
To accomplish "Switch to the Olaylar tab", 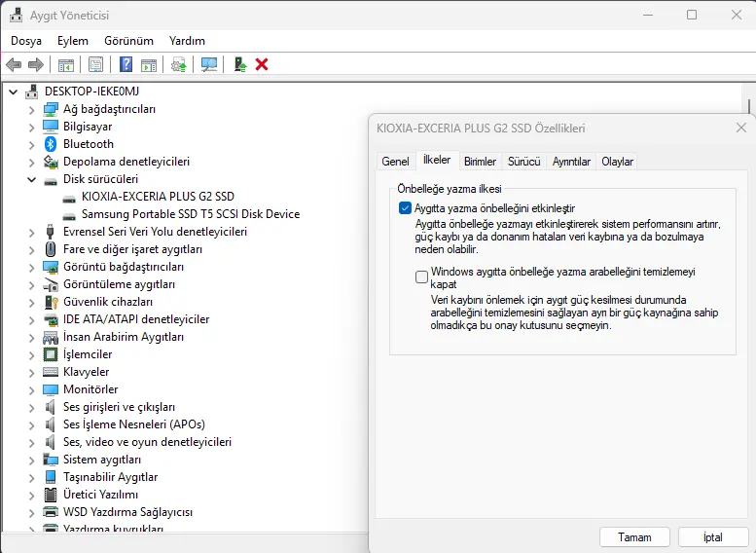I will tap(617, 162).
